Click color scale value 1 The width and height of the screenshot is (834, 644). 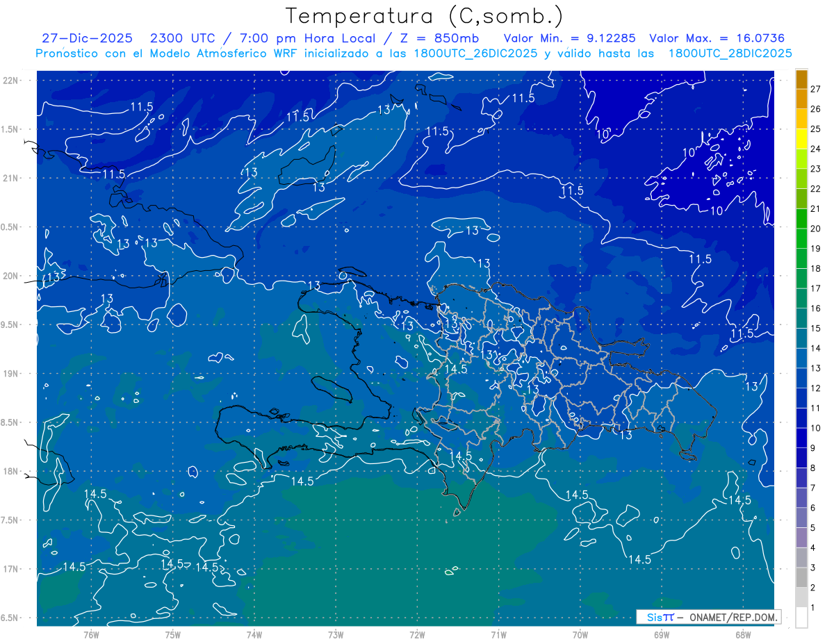(x=814, y=608)
